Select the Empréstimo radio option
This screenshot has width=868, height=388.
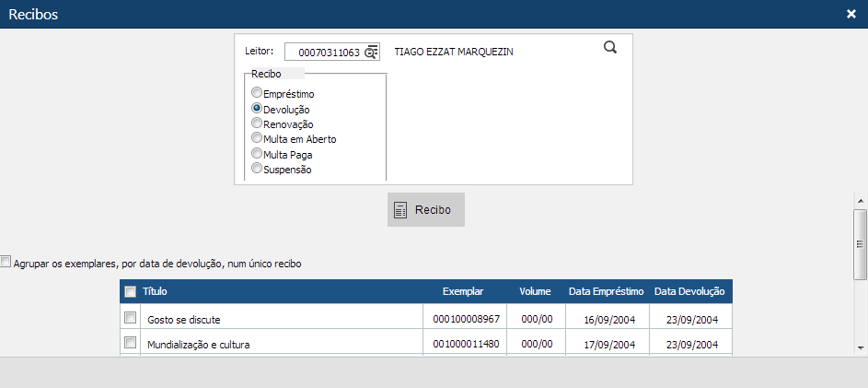tap(257, 93)
